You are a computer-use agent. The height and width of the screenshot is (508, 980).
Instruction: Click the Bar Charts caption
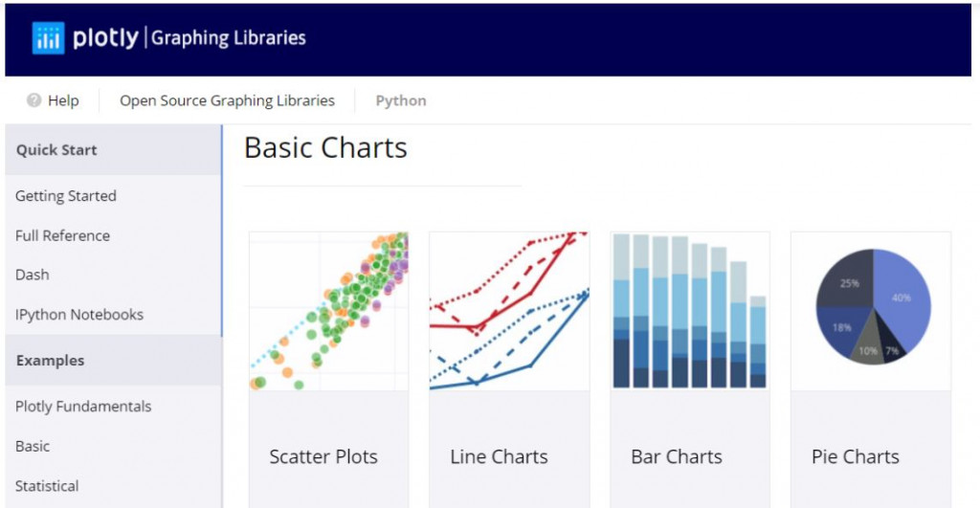[677, 457]
